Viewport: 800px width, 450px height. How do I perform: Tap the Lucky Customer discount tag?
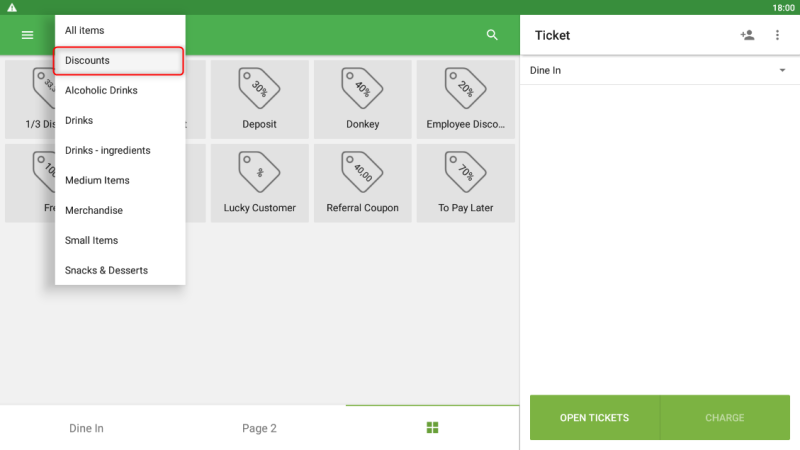[x=259, y=182]
